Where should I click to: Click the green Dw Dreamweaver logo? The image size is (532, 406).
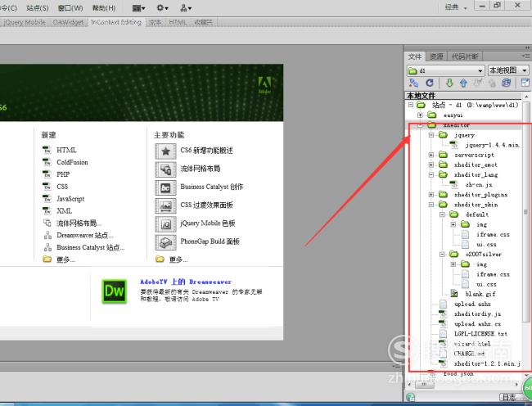[x=115, y=291]
